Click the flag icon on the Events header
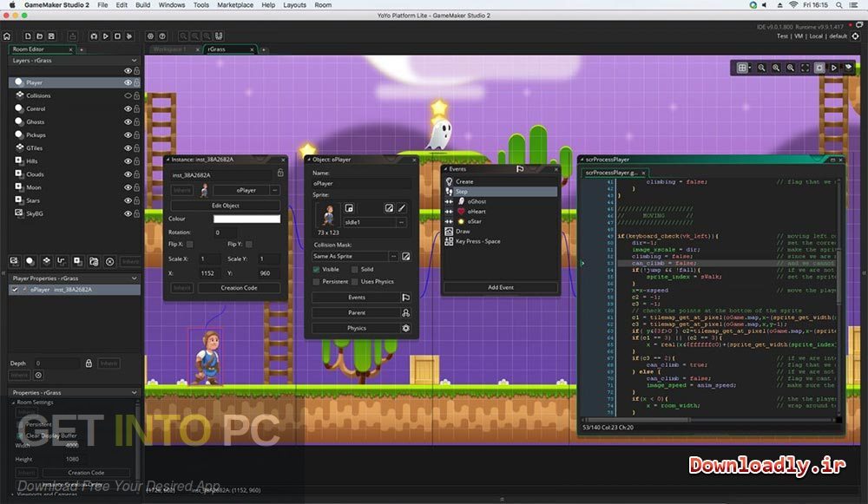 [x=519, y=169]
